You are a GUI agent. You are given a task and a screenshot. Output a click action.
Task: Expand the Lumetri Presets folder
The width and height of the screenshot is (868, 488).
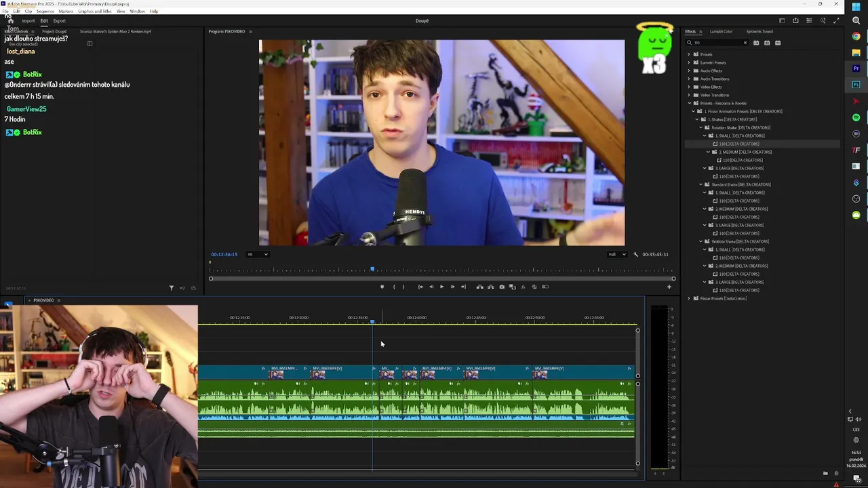tap(689, 62)
